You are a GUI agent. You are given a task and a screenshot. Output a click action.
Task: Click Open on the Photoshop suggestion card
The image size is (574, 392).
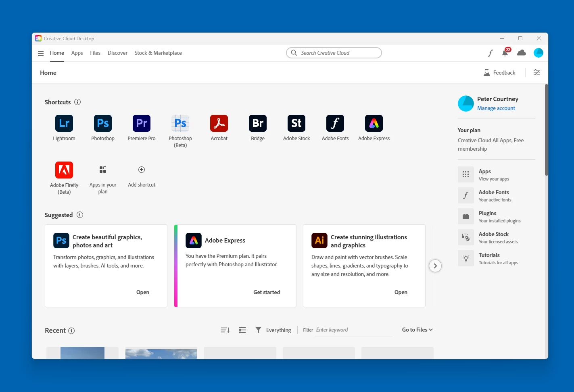pyautogui.click(x=143, y=292)
